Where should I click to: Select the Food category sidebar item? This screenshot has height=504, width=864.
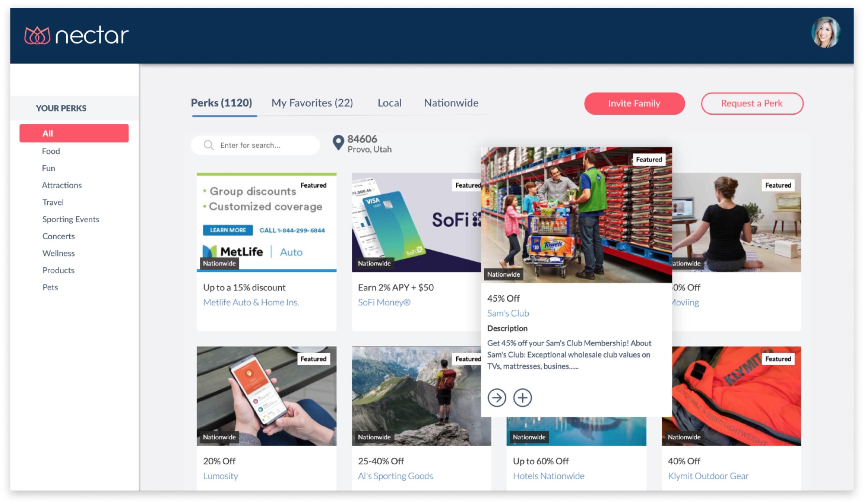pos(51,151)
